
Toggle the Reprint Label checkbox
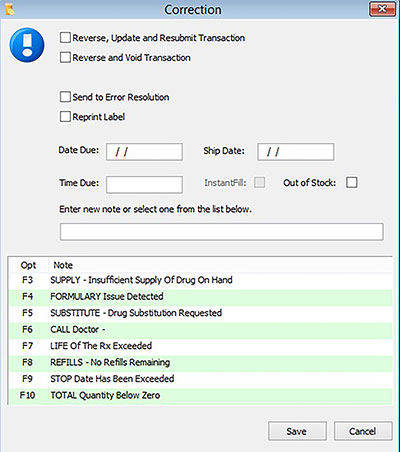[x=65, y=117]
